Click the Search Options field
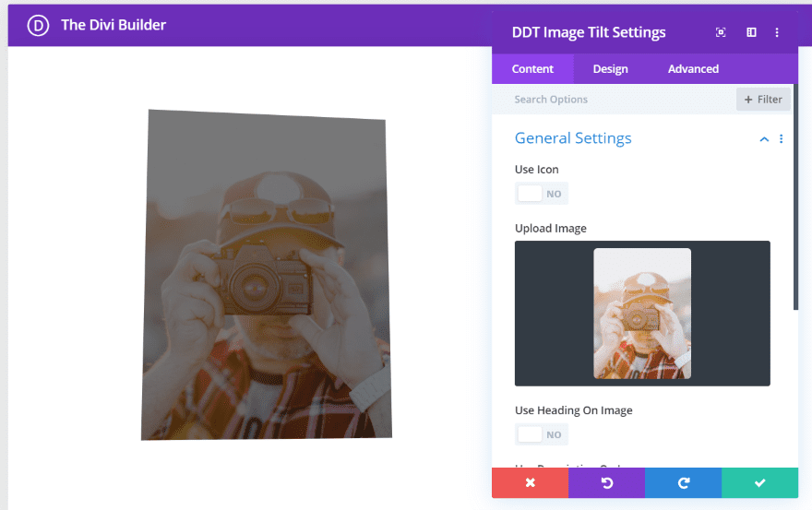 click(x=616, y=100)
